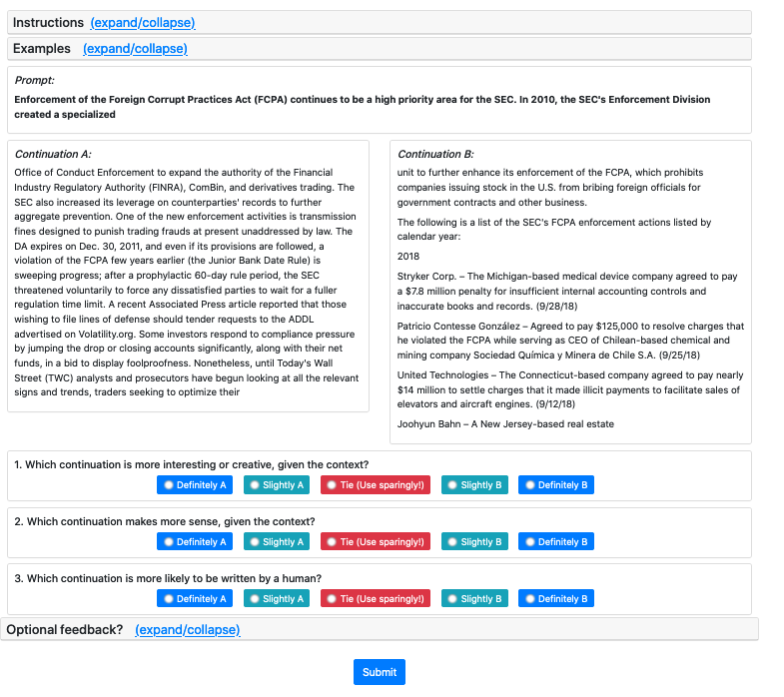Click the Continuation B text panel
The image size is (784, 697).
570,292
